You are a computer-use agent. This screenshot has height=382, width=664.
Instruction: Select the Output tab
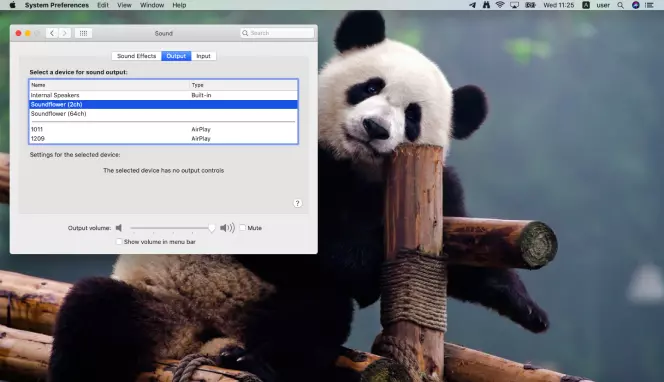click(176, 56)
